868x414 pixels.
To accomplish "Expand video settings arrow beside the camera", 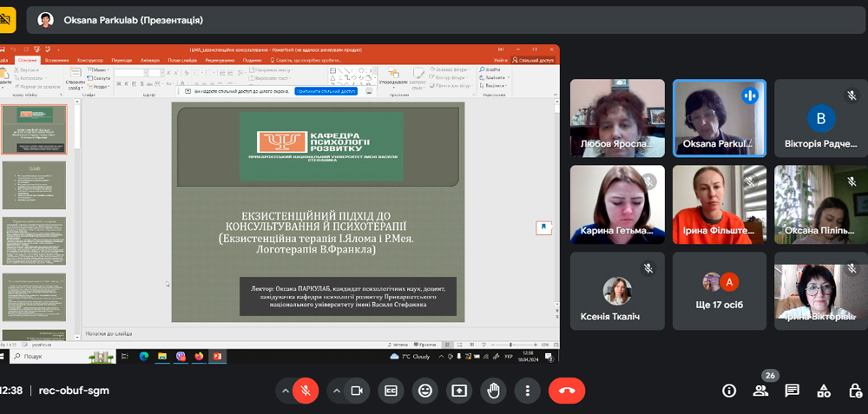I will coord(335,391).
